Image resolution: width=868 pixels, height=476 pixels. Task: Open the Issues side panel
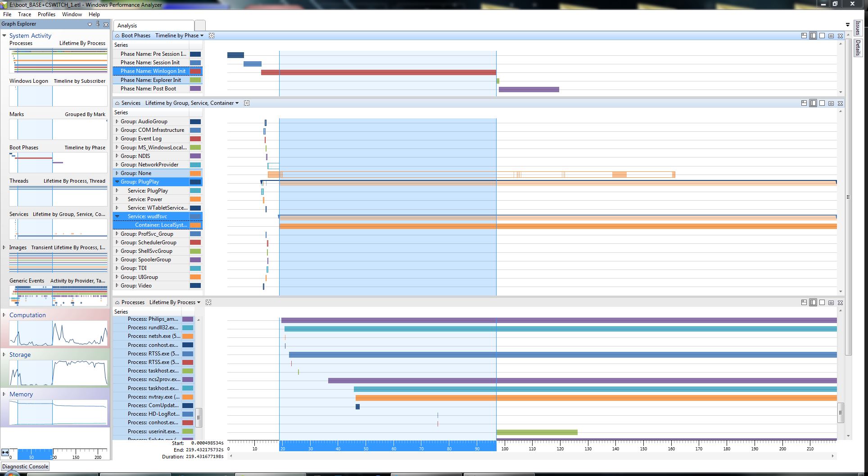tap(858, 28)
